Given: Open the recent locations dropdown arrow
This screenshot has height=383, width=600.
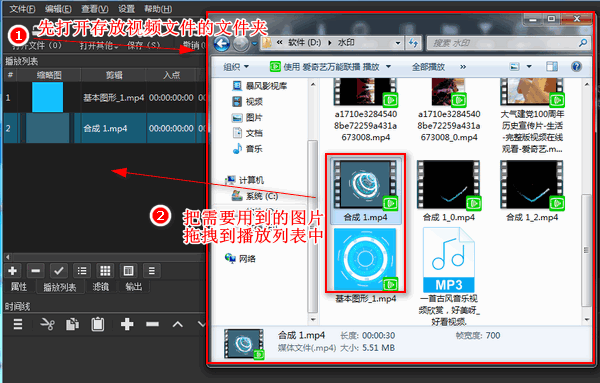Looking at the screenshot, I should tap(254, 44).
